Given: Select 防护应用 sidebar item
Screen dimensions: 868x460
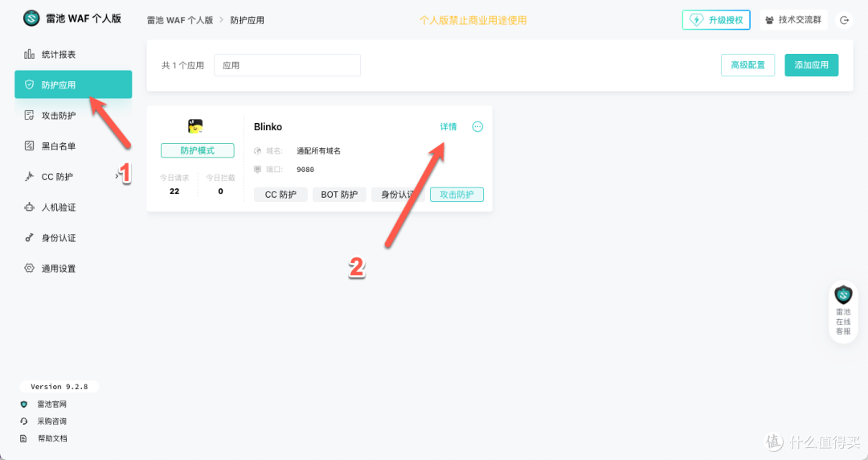Looking at the screenshot, I should [73, 84].
